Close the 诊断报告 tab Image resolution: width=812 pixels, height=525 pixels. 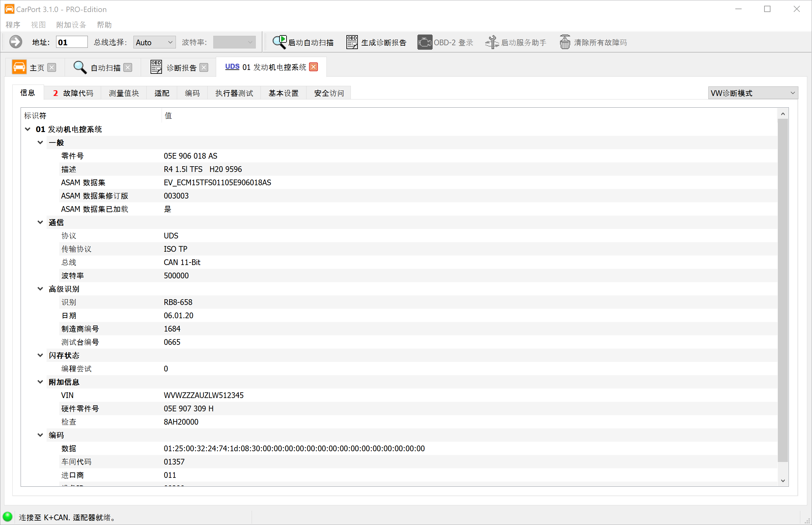[x=204, y=67]
